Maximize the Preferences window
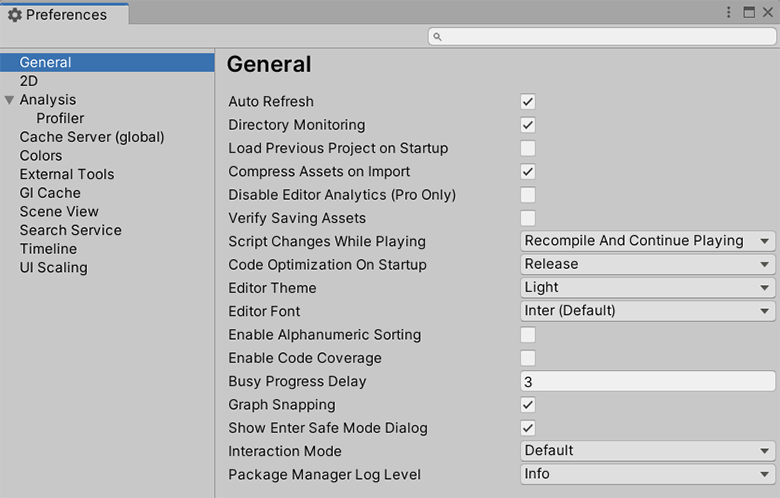This screenshot has height=498, width=780. [x=748, y=13]
